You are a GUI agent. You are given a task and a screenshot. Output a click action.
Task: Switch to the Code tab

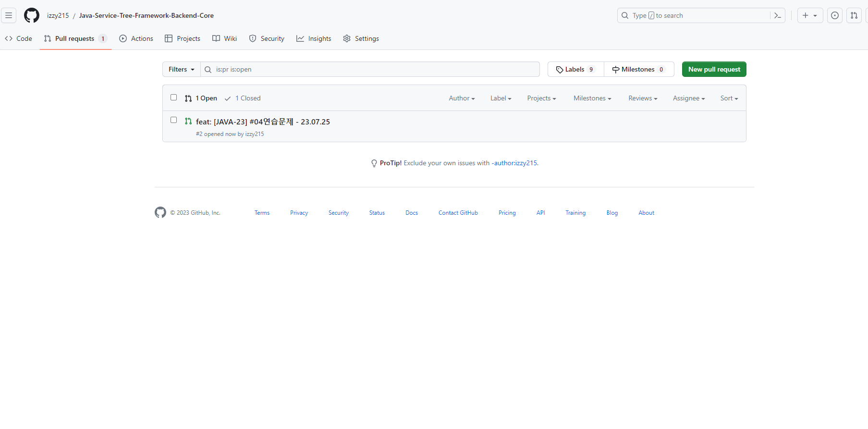(x=18, y=38)
